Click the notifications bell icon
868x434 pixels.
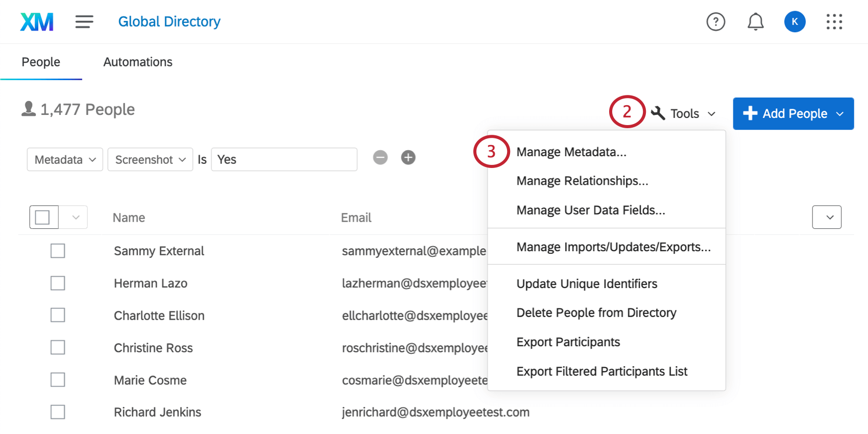[755, 22]
